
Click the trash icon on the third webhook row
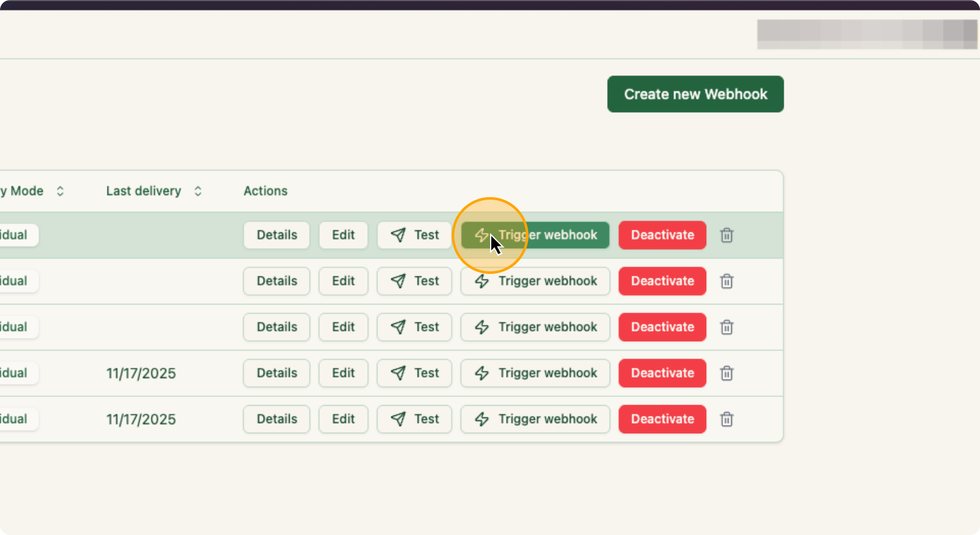pyautogui.click(x=727, y=327)
